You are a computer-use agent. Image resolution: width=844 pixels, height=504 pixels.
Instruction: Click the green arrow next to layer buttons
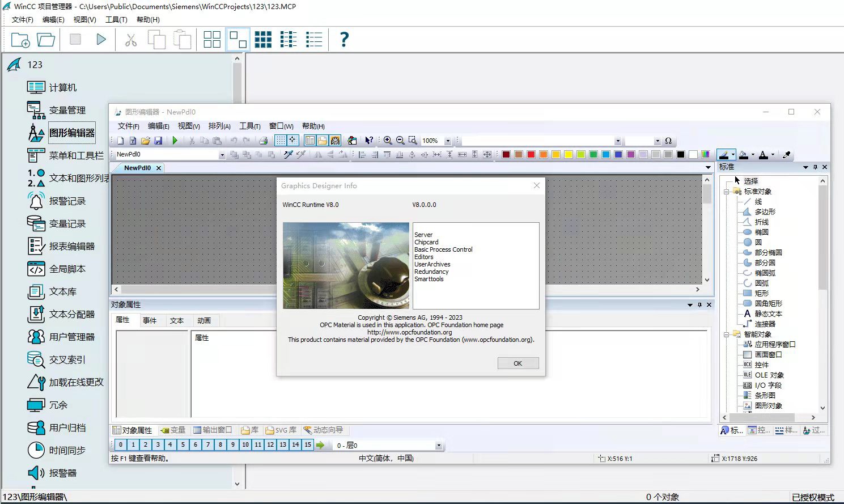tap(320, 445)
